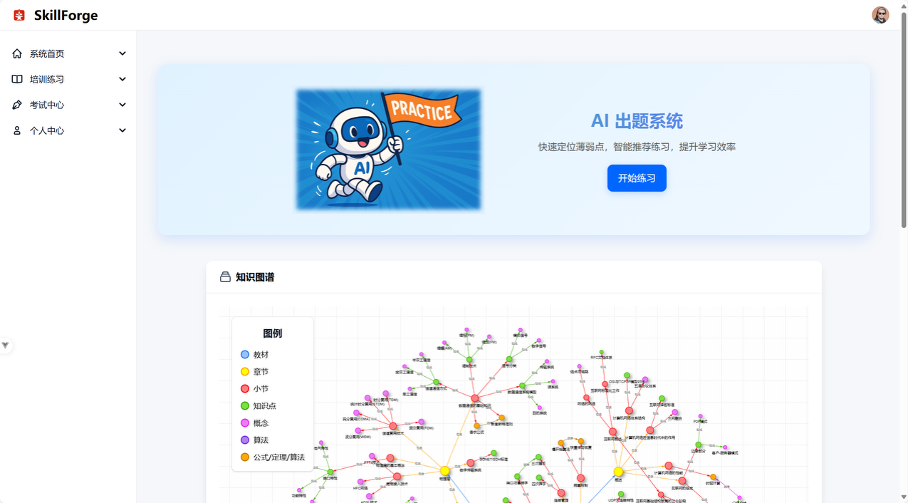Click the AI robot PRACTICE banner image
This screenshot has width=908, height=504.
point(389,149)
